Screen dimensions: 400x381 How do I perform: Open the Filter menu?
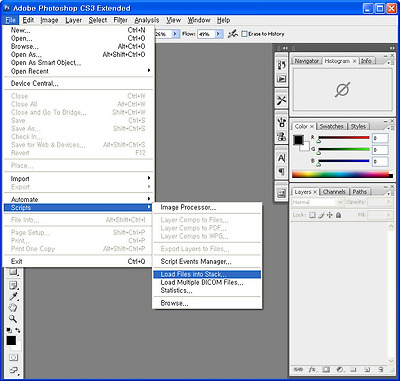pyautogui.click(x=120, y=20)
